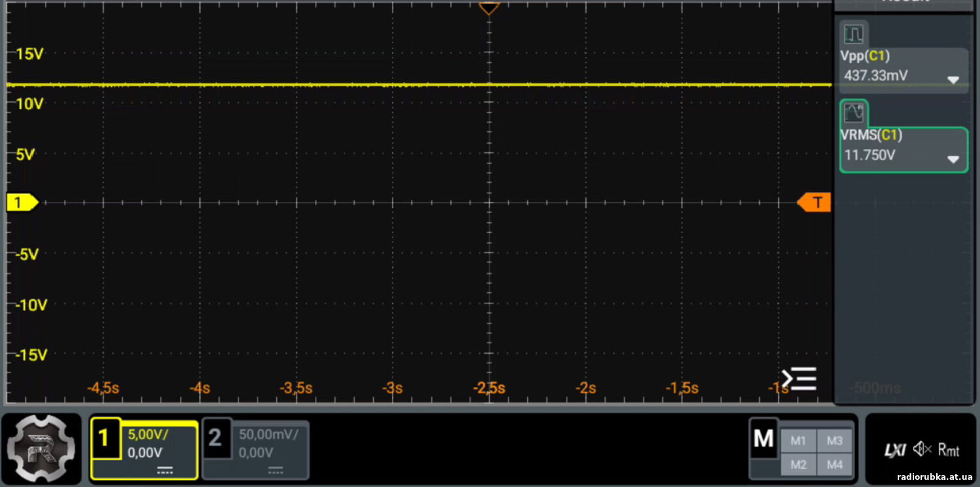Select the M3 math channel

[x=834, y=441]
